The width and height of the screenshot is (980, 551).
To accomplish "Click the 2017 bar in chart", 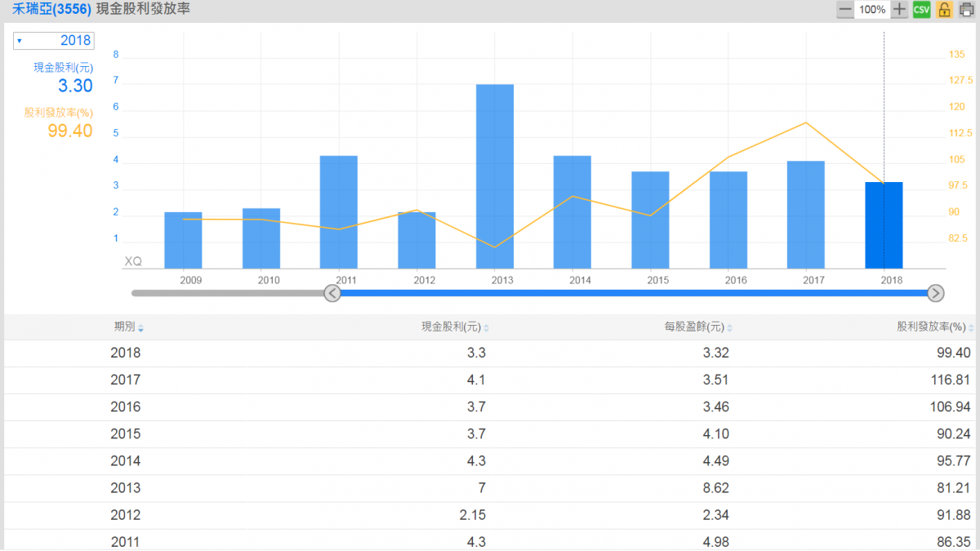I will (806, 215).
